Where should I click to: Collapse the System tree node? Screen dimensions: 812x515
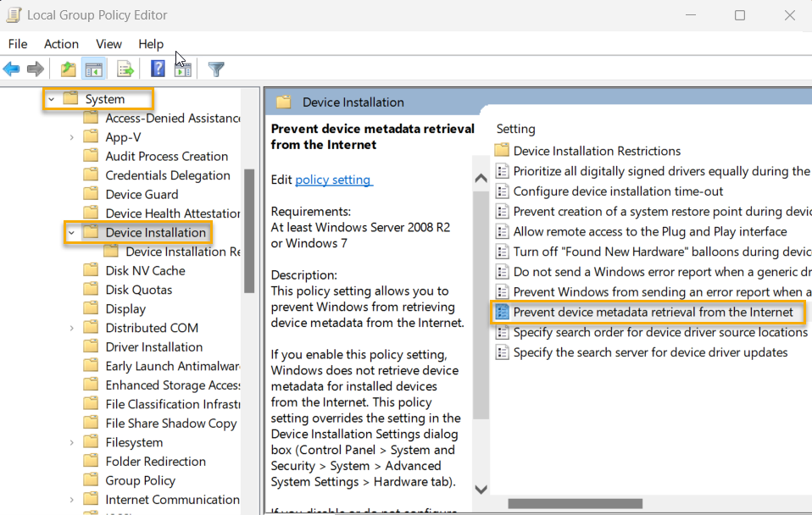(51, 98)
